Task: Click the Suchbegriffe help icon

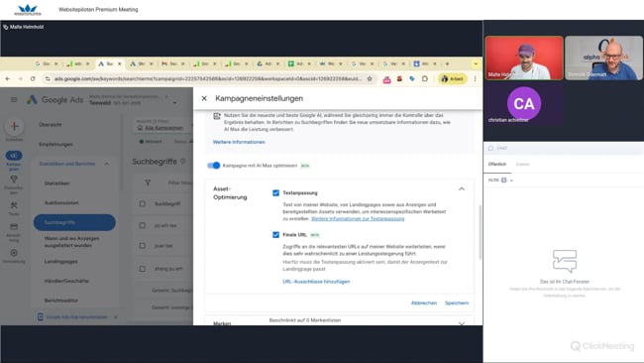Action: coord(183,161)
